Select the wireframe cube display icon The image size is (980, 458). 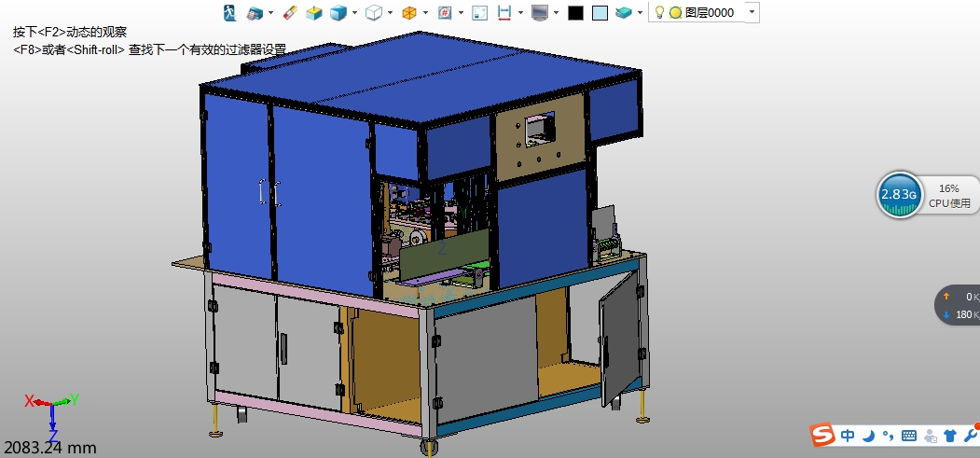(373, 13)
